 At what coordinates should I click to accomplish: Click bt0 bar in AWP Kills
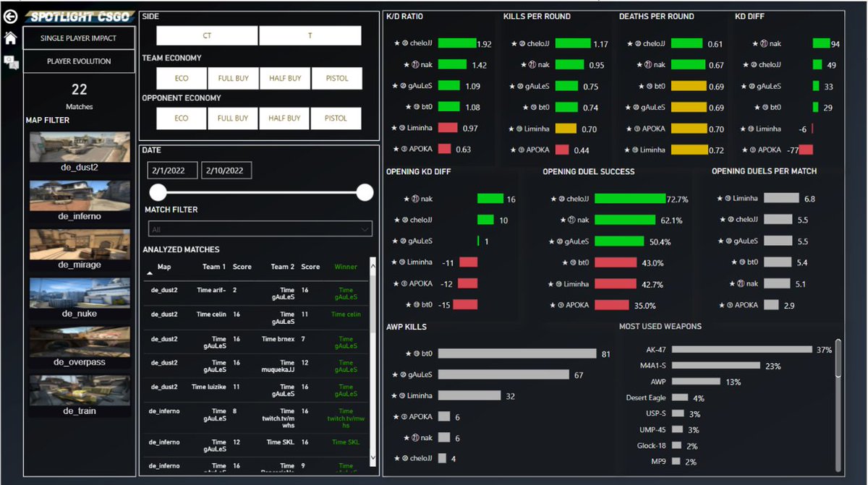(x=518, y=353)
